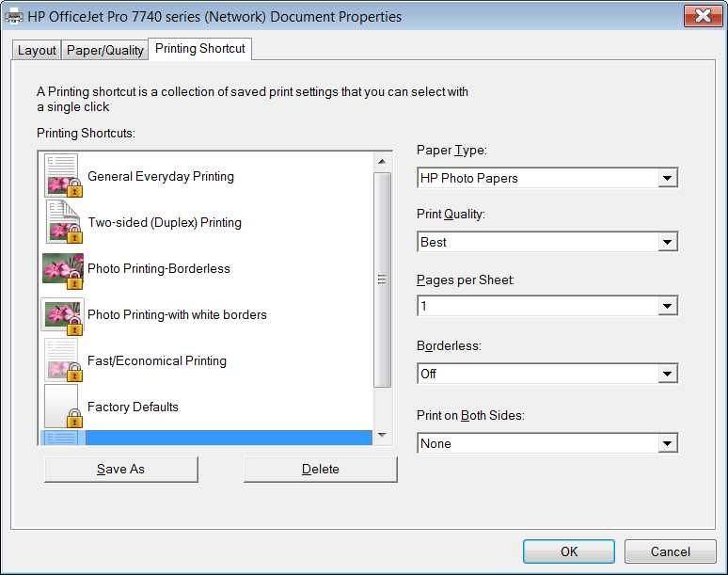This screenshot has height=575, width=728.
Task: Select the Printing Shortcut tab
Action: point(199,49)
